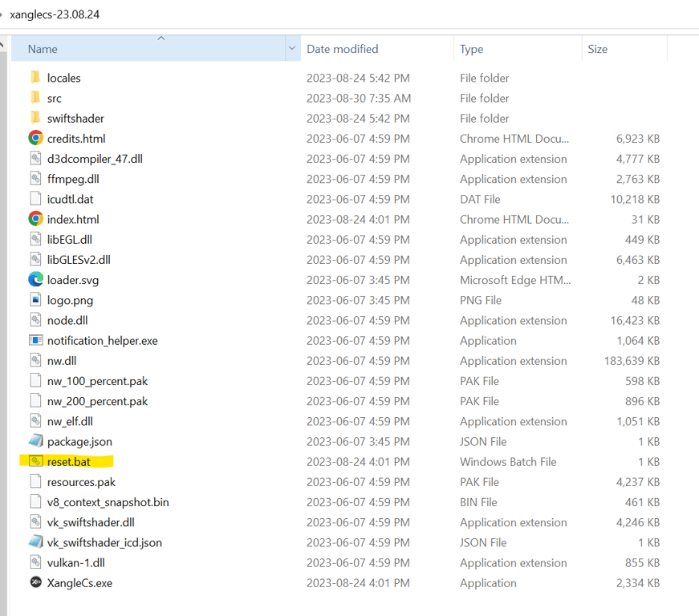
Task: Open the src folder icon
Action: (x=35, y=98)
